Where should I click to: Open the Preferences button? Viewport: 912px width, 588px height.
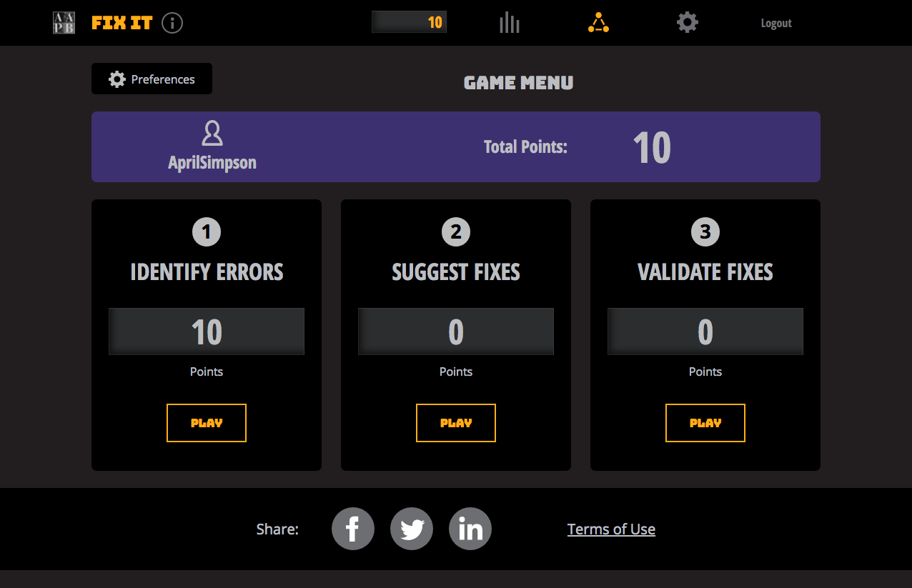coord(152,79)
